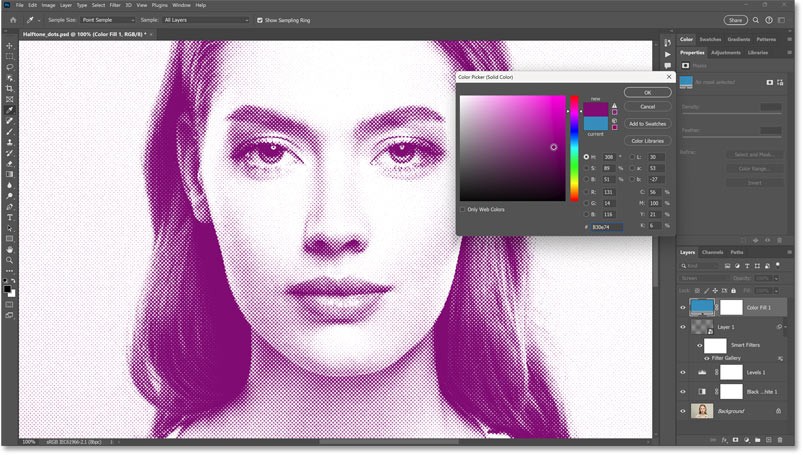
Task: Select the Crop tool
Action: [9, 88]
